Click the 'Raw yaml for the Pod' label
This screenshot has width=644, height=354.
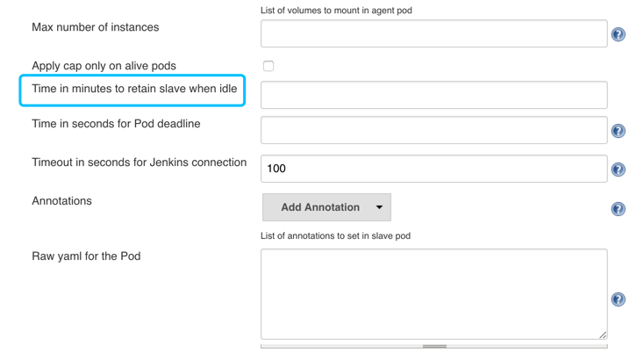(86, 256)
